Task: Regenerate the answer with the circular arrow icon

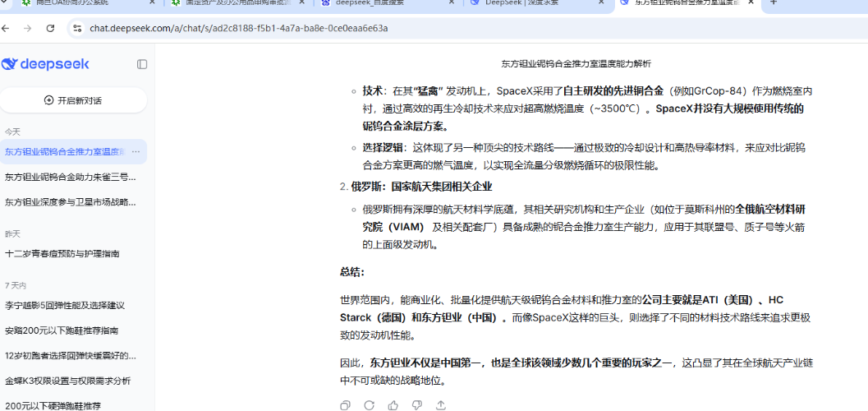Action: pyautogui.click(x=370, y=405)
